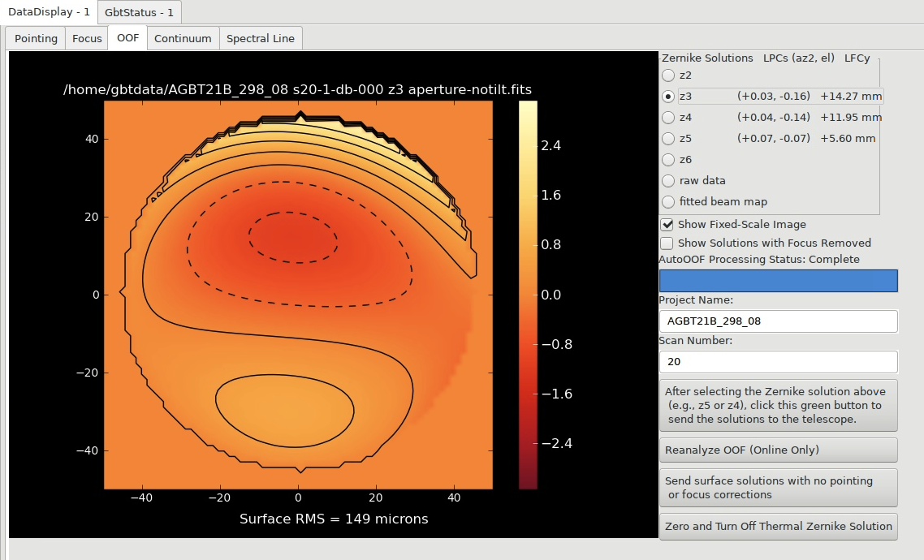Viewport: 924px width, 560px height.
Task: Click the Surface RMS = 149 microns label
Action: pyautogui.click(x=334, y=519)
